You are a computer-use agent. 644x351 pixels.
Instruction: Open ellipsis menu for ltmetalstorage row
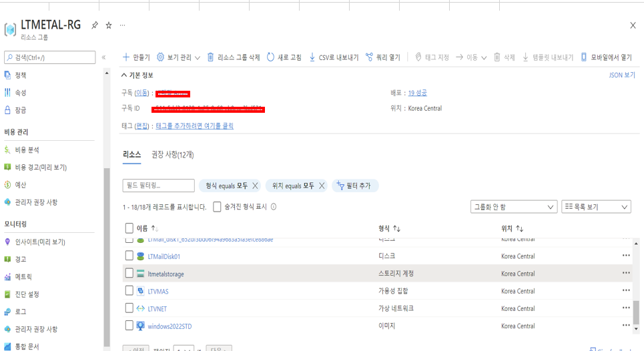(x=626, y=273)
